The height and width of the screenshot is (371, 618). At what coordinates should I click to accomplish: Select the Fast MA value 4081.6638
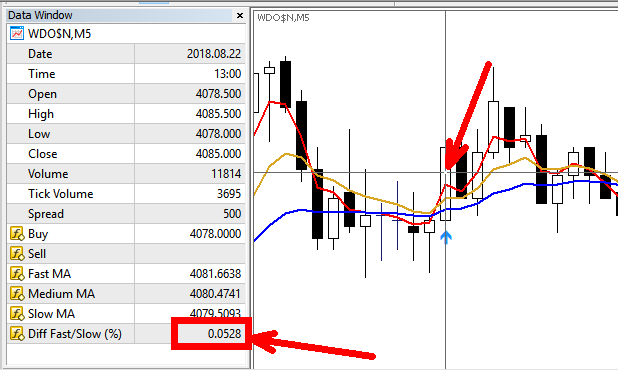[x=216, y=274]
